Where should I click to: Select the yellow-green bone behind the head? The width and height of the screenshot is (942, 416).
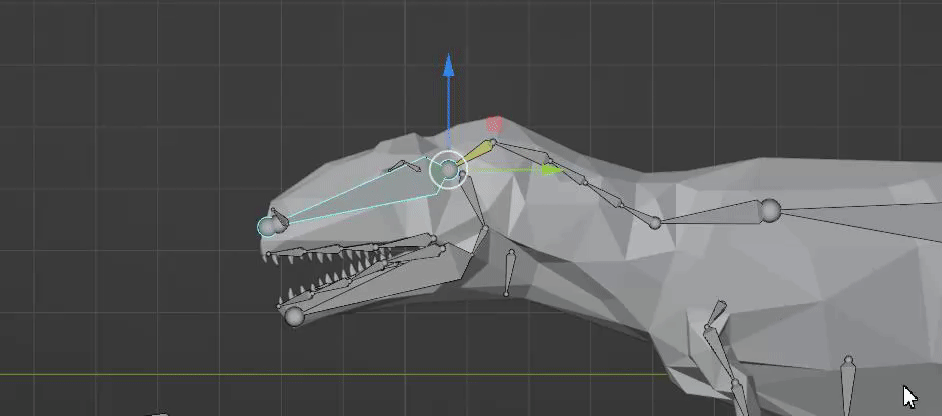click(x=475, y=154)
